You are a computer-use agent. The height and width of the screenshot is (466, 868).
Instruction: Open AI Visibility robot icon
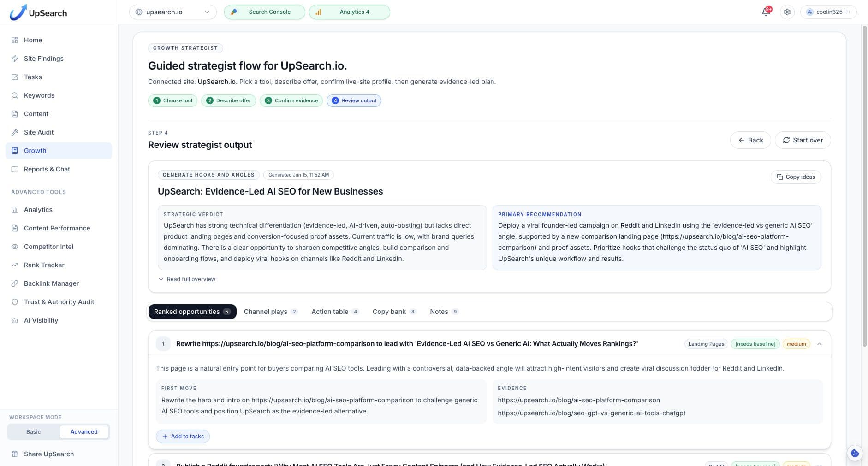(15, 320)
